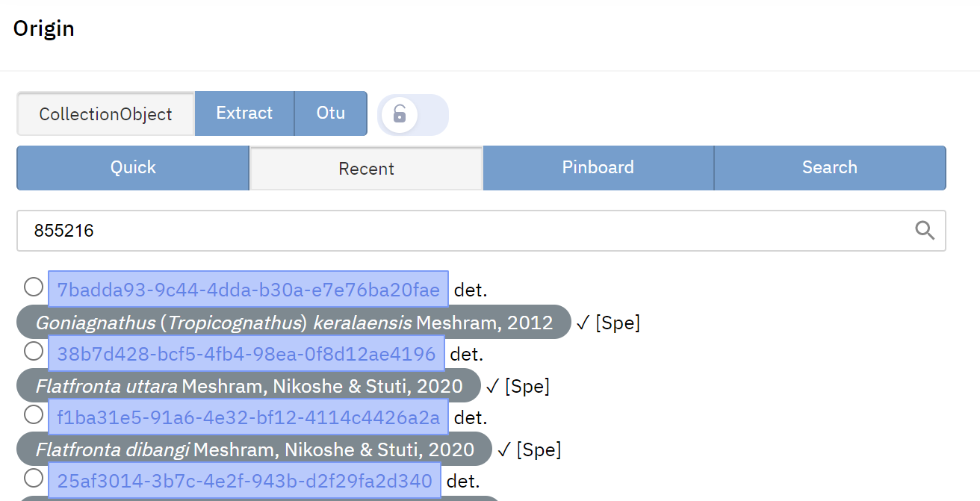Switch to the Search tab
This screenshot has width=980, height=501.
[830, 167]
